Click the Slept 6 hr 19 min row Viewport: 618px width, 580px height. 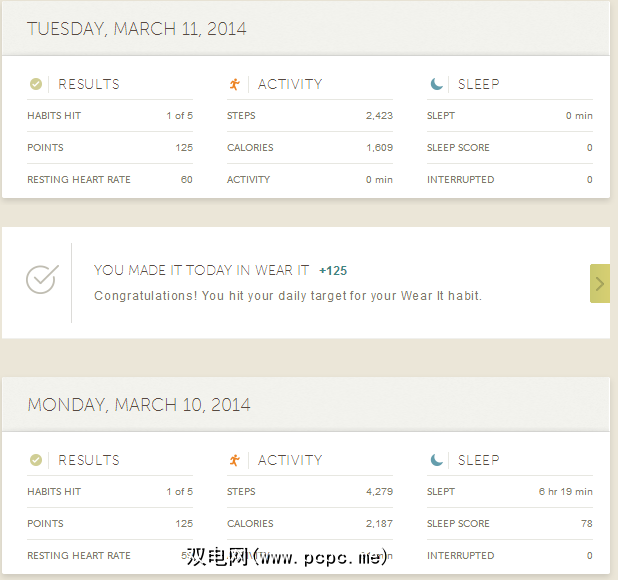point(509,491)
